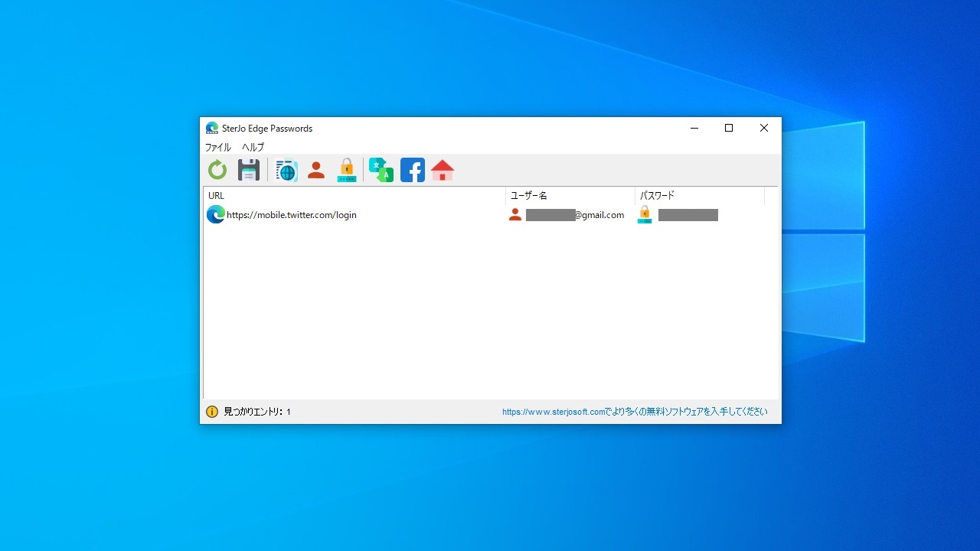Open the ファイル menu
The width and height of the screenshot is (980, 551).
218,147
